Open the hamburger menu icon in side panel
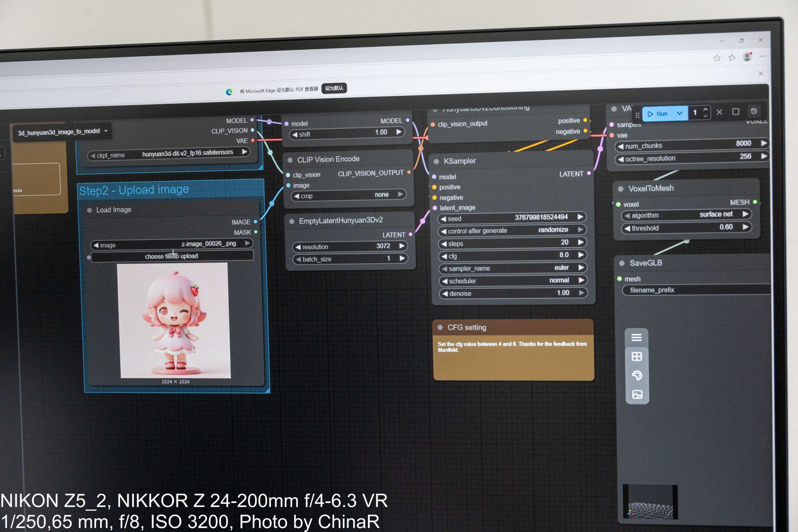 pos(636,337)
